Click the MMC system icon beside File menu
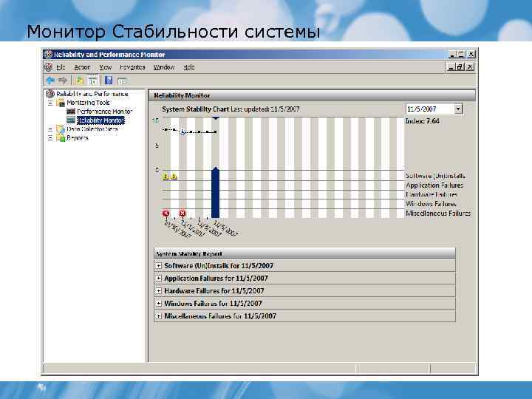Viewport: 532px width, 399px height. coord(49,67)
